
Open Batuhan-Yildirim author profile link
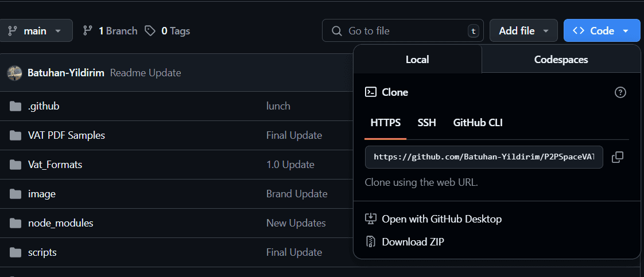point(65,73)
